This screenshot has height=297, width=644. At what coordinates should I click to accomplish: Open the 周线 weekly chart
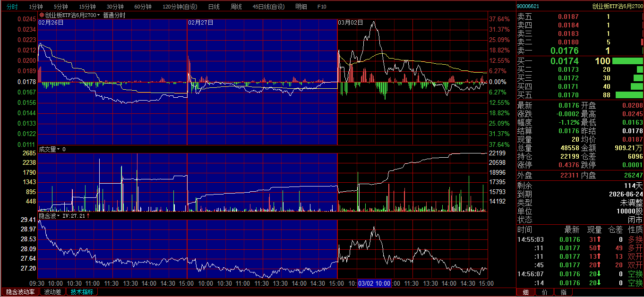point(236,7)
